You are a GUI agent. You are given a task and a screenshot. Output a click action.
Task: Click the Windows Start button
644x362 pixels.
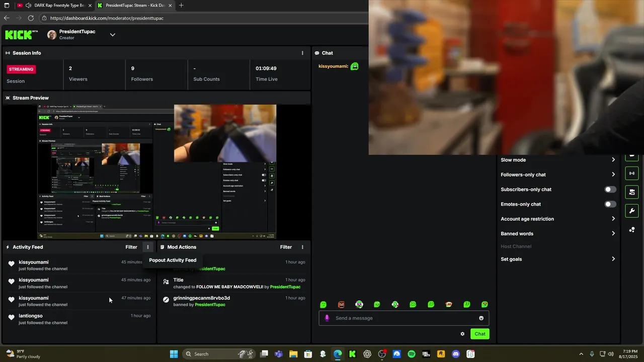coord(174,354)
